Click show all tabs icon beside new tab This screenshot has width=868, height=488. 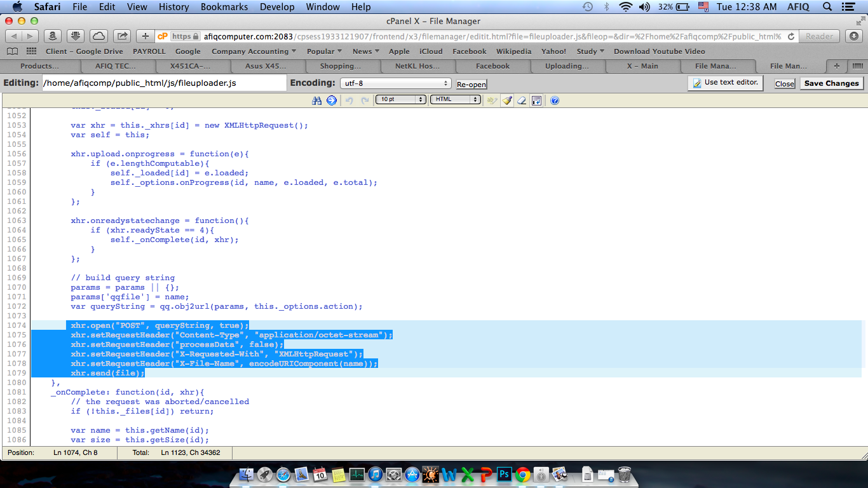click(x=857, y=66)
